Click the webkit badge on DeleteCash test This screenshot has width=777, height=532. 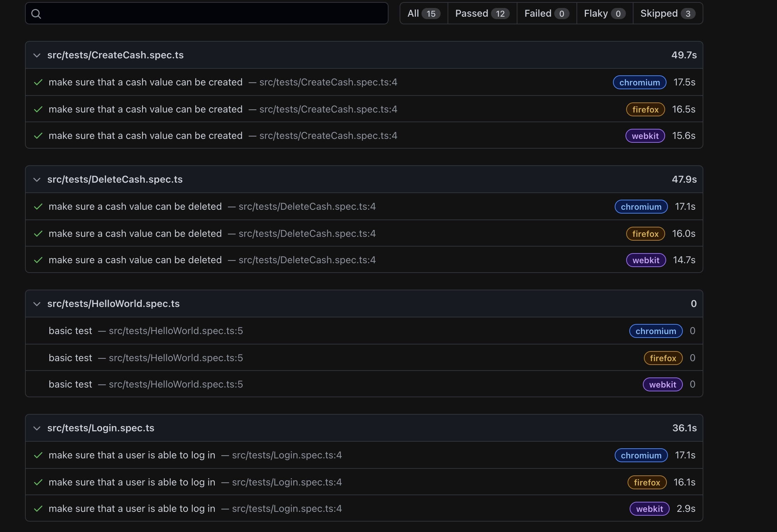646,260
